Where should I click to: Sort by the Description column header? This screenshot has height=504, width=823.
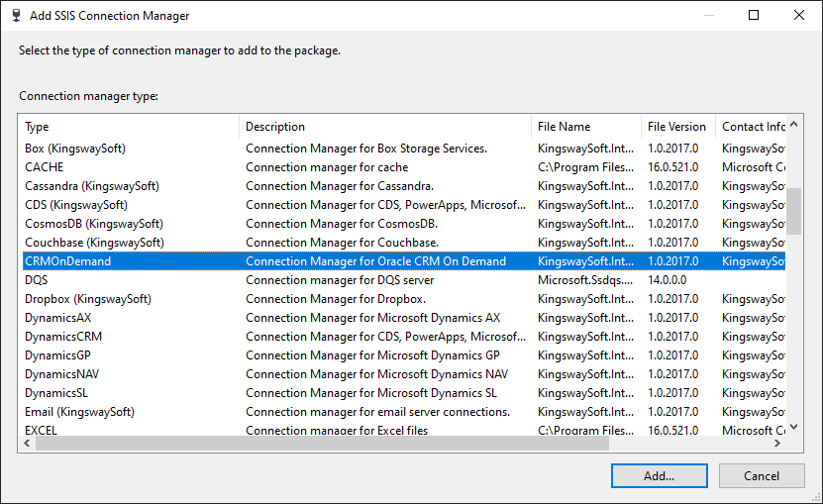[385, 127]
